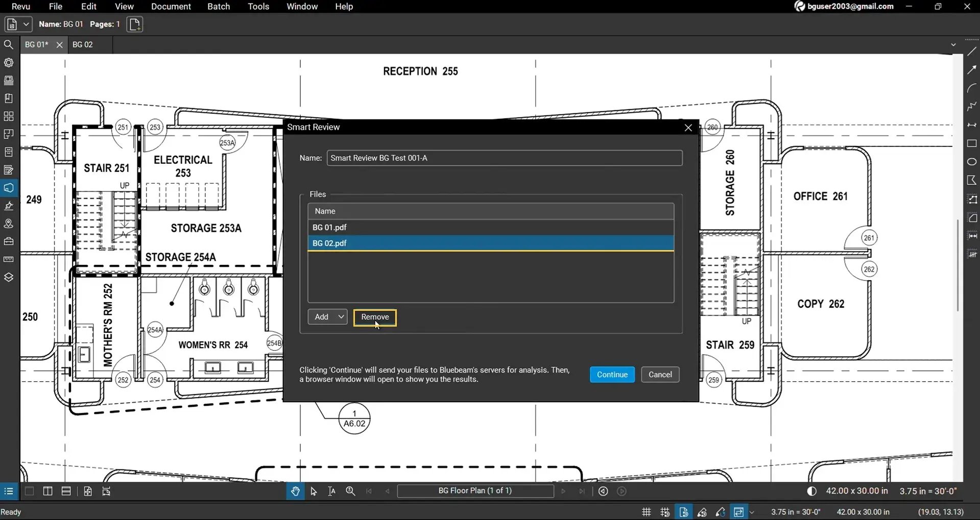This screenshot has width=980, height=520.
Task: Toggle Reuse Markup Tool status icon
Action: point(721,512)
